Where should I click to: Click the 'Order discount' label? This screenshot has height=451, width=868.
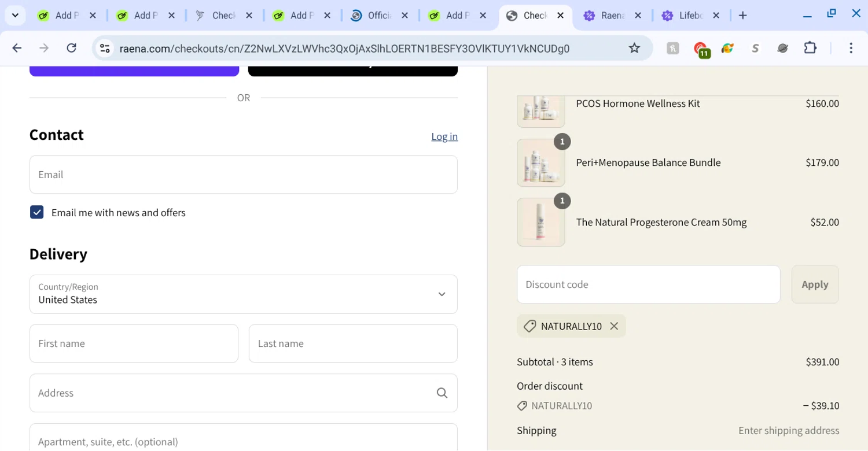tap(549, 386)
